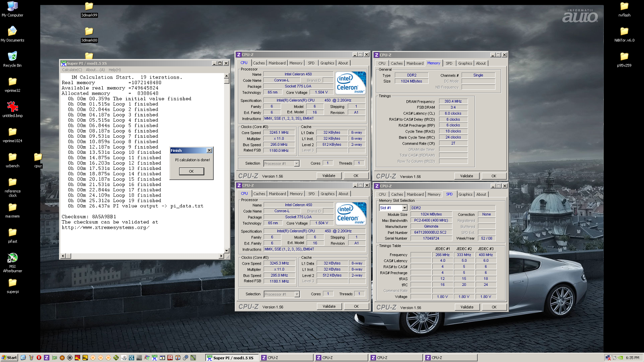The width and height of the screenshot is (644, 362).
Task: Click the Super PI scrollbar down arrow
Action: [227, 250]
